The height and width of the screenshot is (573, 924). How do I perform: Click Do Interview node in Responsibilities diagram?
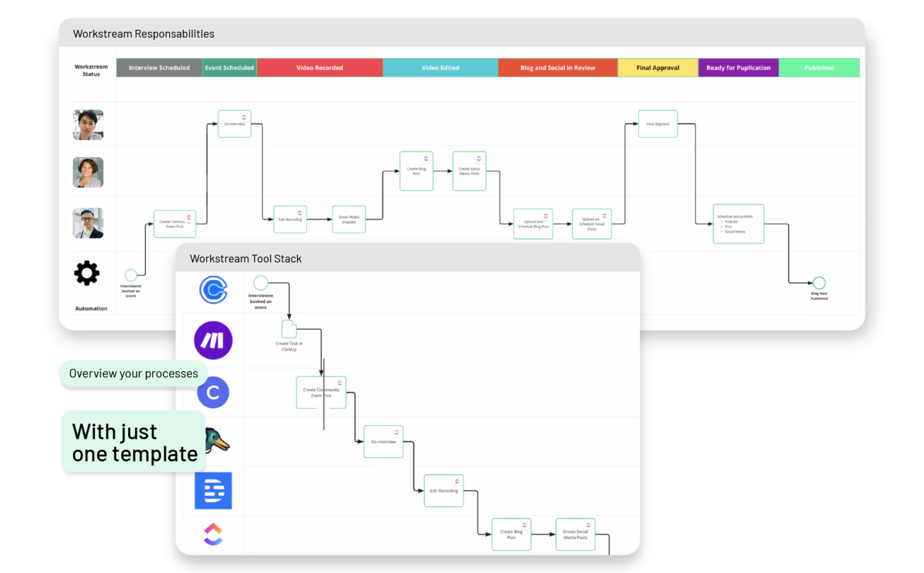tap(235, 124)
